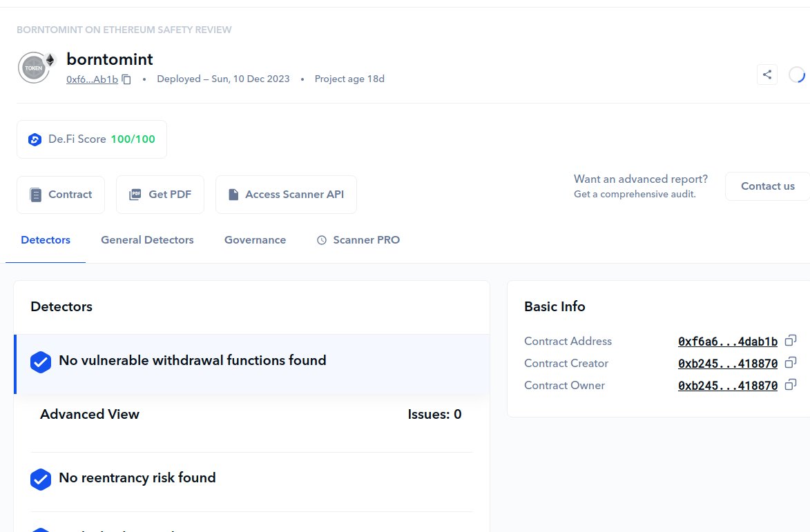
Task: Copy the Contract Creator address
Action: (791, 363)
